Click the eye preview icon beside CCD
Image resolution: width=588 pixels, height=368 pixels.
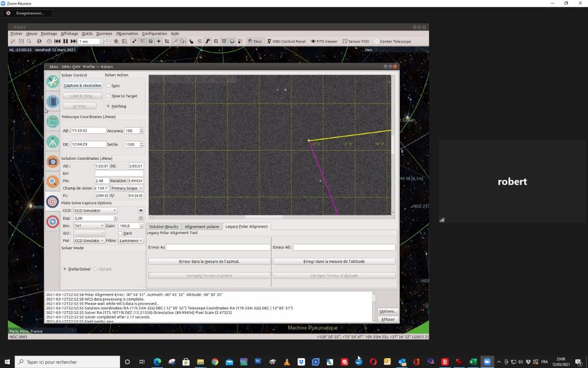click(141, 210)
